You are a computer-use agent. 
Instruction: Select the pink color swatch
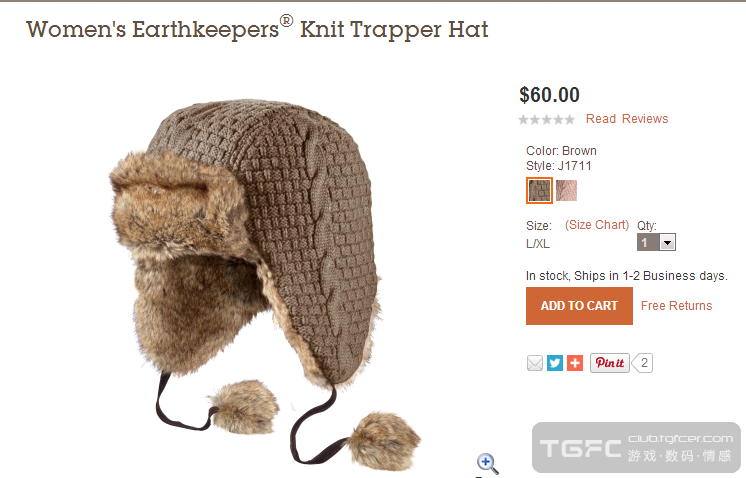566,191
